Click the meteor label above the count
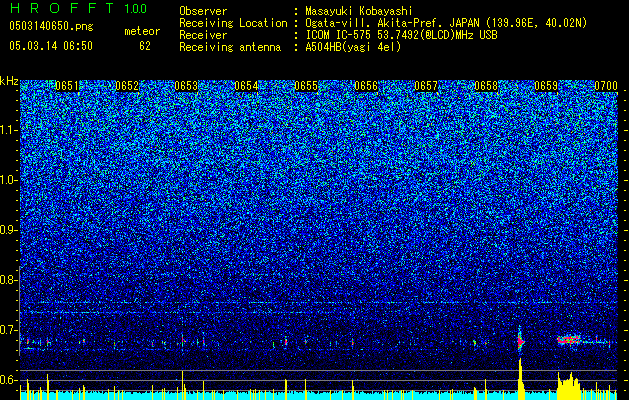This screenshot has width=629, height=400. [x=142, y=31]
